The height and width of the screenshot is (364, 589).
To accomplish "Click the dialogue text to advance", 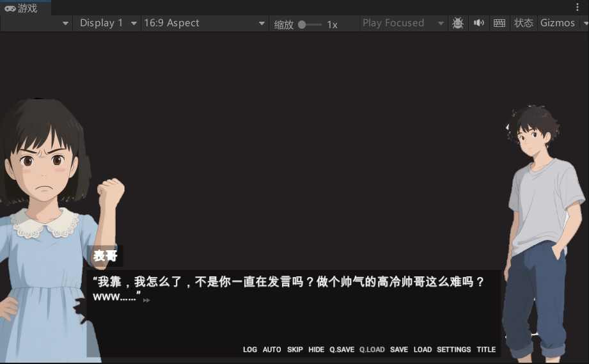I will (x=288, y=289).
